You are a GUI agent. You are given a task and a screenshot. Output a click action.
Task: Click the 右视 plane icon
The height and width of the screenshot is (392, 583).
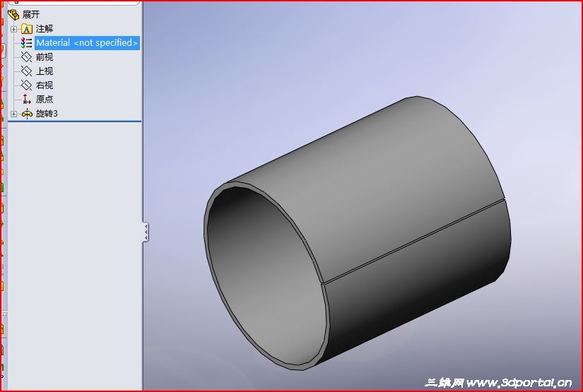26,85
